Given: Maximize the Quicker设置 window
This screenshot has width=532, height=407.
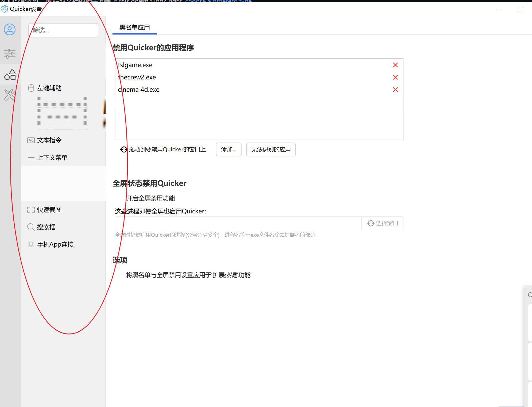Looking at the screenshot, I should (x=520, y=9).
